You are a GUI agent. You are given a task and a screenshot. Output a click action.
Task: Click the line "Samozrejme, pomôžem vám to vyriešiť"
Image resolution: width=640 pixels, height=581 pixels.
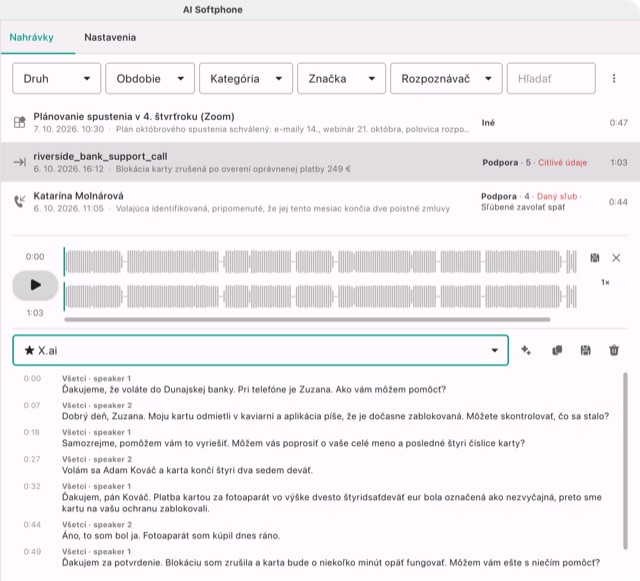293,443
